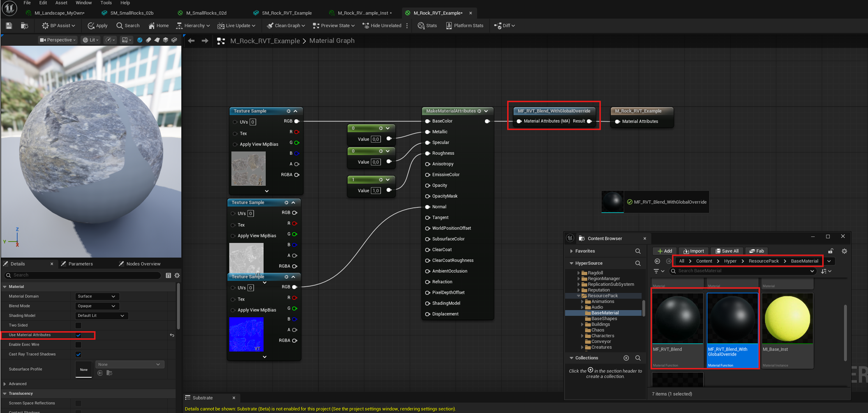Select the BaseShapes folder in the tree
This screenshot has height=413, width=868.
pos(604,319)
